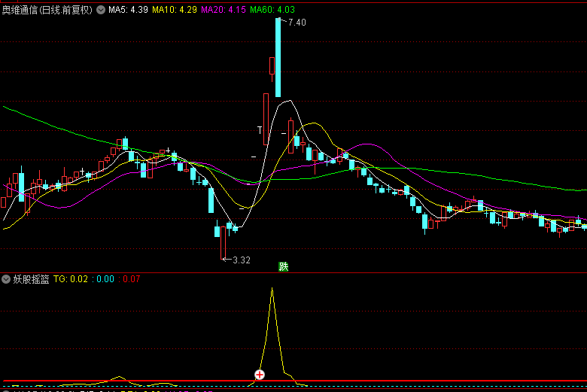Viewport: 587px width, 392px height.
Task: Click the 7.40 high price label
Action: 297,23
